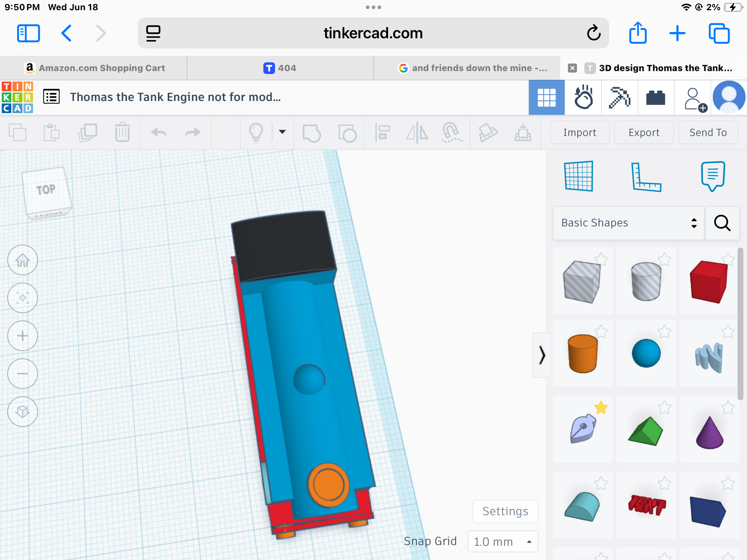This screenshot has width=747, height=560.
Task: Click the Copy toolbar icon
Action: click(18, 132)
